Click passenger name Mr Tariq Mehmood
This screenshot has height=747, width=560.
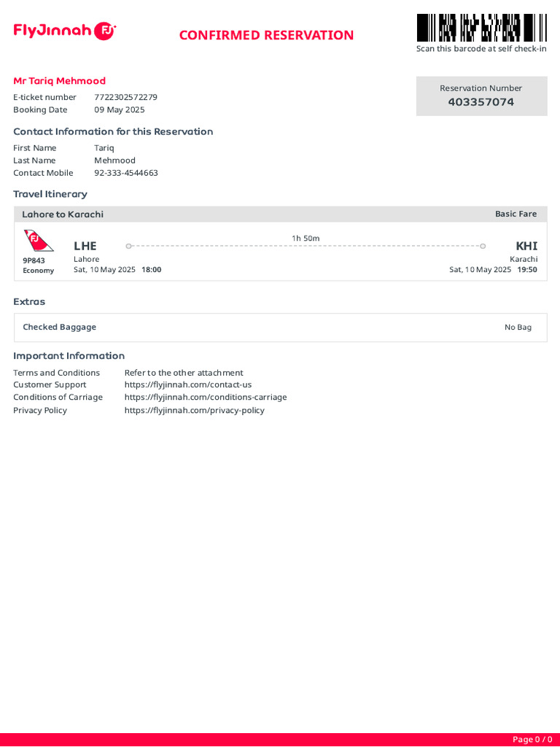click(x=59, y=81)
